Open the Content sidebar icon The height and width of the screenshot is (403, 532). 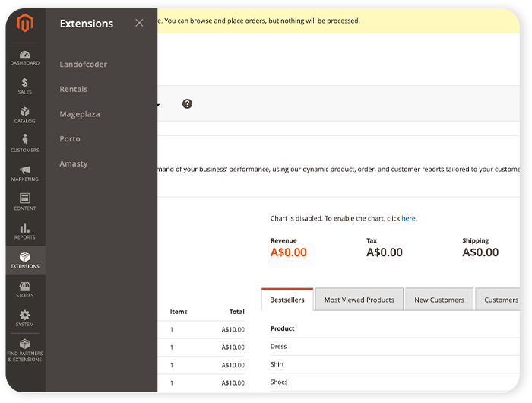point(25,201)
